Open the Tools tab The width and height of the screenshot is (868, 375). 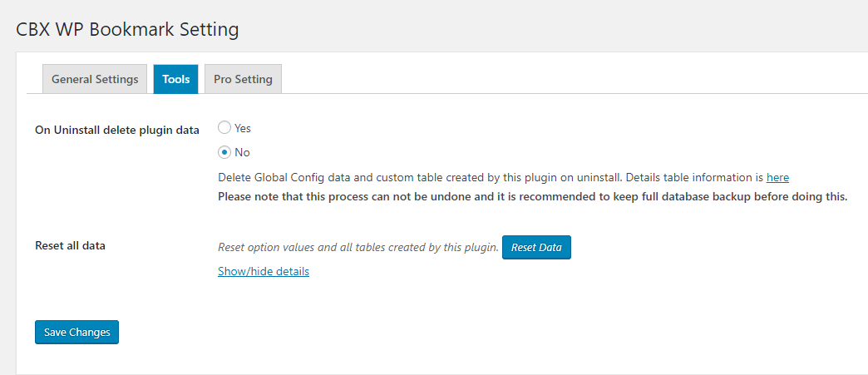point(176,79)
